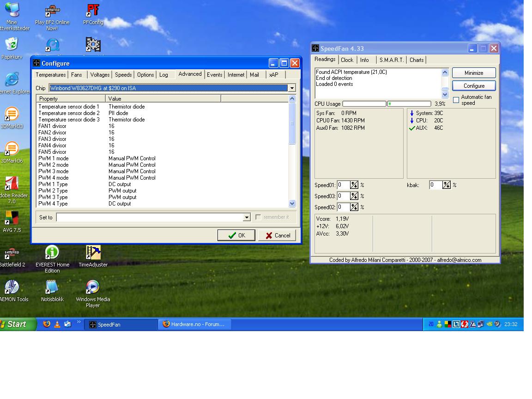Click the OK button in Configure
Image resolution: width=532 pixels, height=399 pixels.
tap(236, 235)
